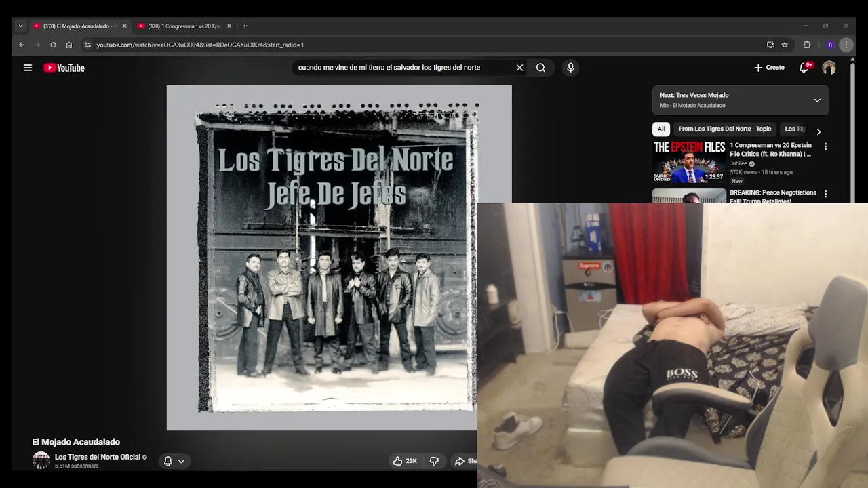Screen dimensions: 868x488
Task: Open the extensions puzzle icon
Action: coord(807,45)
